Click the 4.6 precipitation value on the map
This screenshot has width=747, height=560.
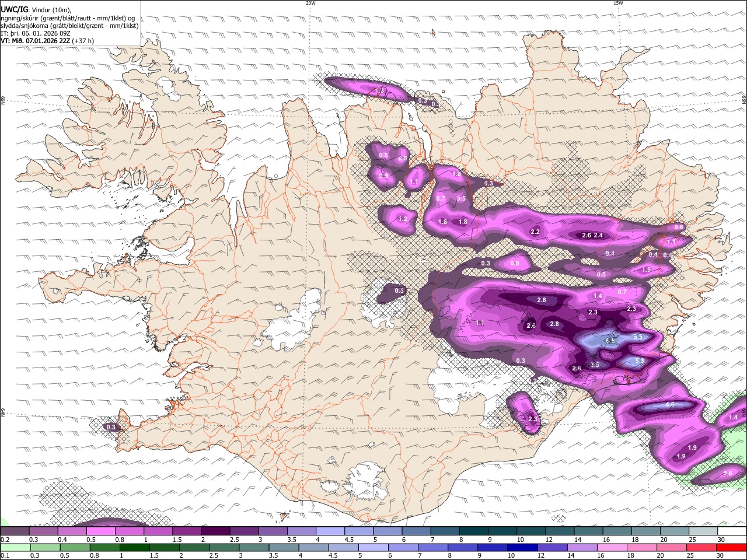tap(670, 404)
